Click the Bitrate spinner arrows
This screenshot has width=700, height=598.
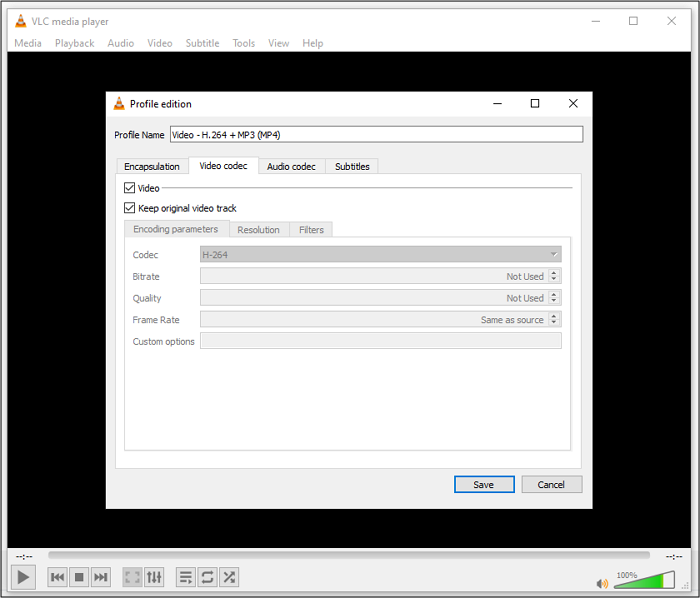(554, 276)
